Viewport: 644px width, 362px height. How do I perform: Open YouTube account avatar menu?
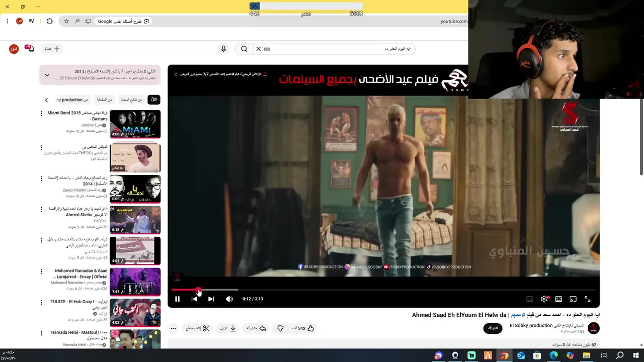(14, 49)
